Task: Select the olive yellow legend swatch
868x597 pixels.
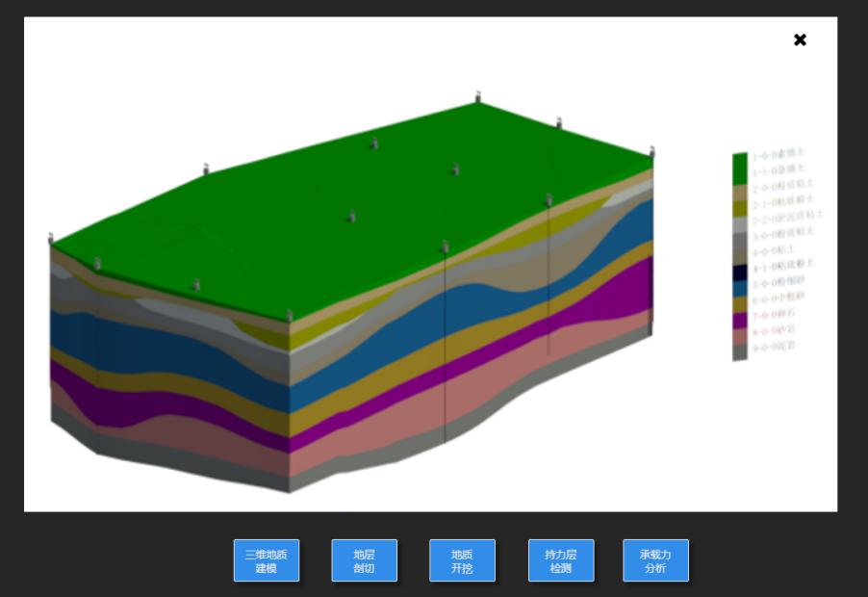Action: [x=740, y=208]
